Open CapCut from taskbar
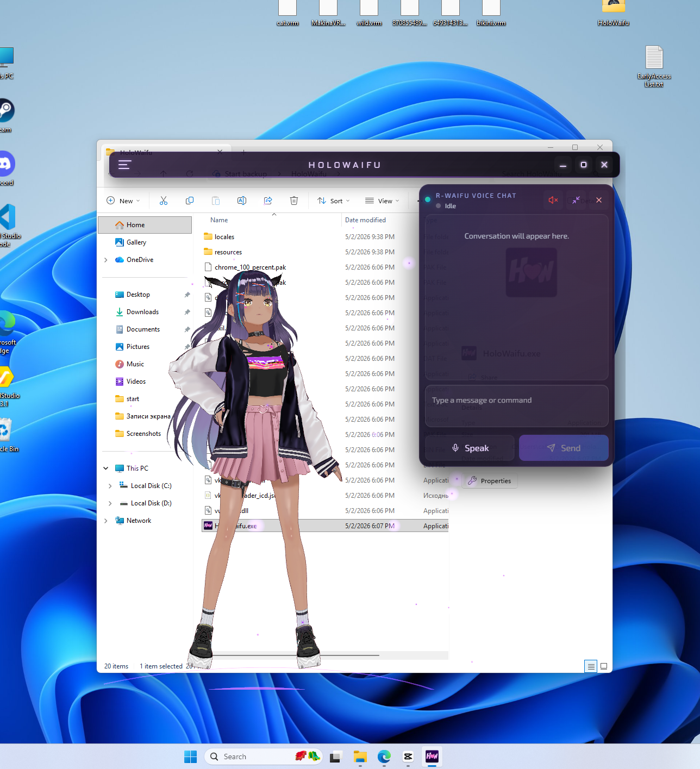 (x=408, y=757)
